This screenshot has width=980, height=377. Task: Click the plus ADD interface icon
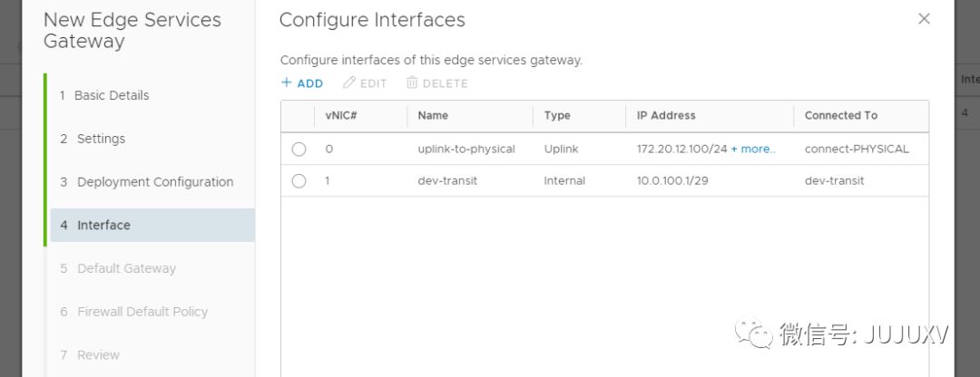(x=287, y=83)
